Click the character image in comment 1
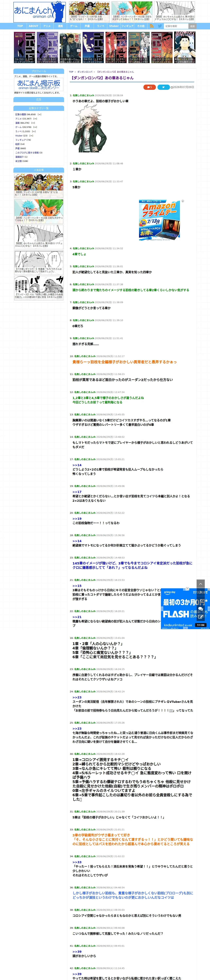 [x=90, y=129]
